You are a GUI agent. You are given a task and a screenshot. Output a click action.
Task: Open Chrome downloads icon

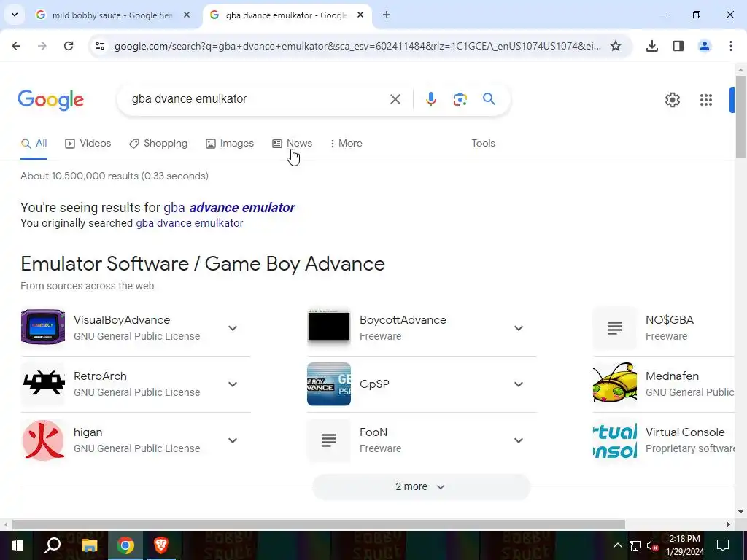651,46
